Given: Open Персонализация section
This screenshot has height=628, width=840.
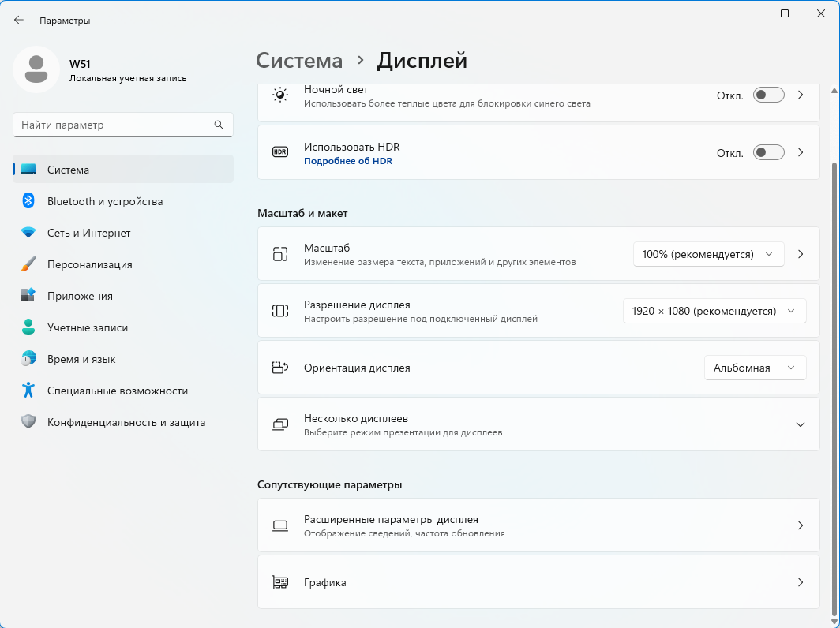Looking at the screenshot, I should tap(123, 264).
